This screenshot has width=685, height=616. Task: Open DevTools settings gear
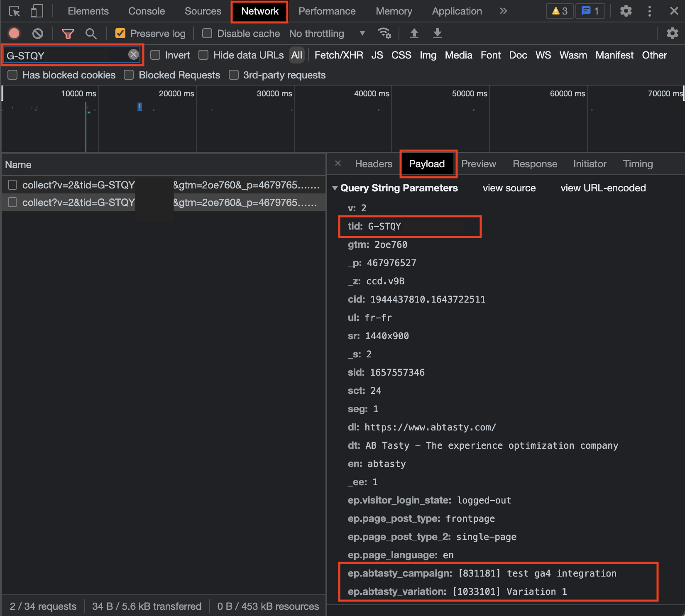(626, 11)
